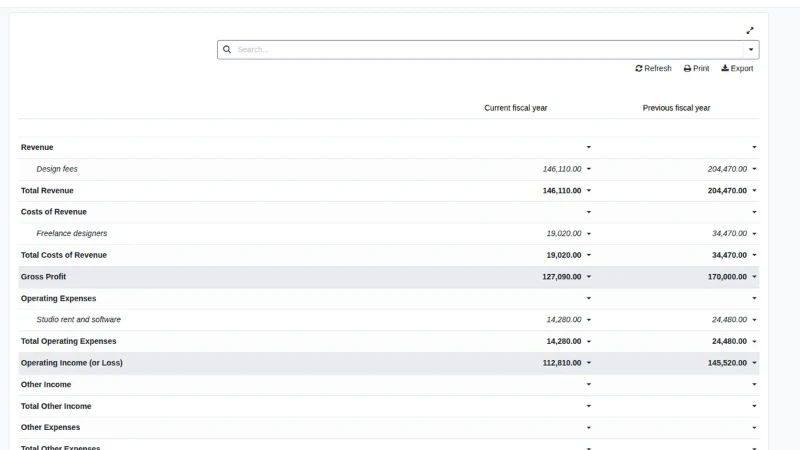Select the Total Operating Expenses label
The height and width of the screenshot is (450, 800).
point(68,341)
